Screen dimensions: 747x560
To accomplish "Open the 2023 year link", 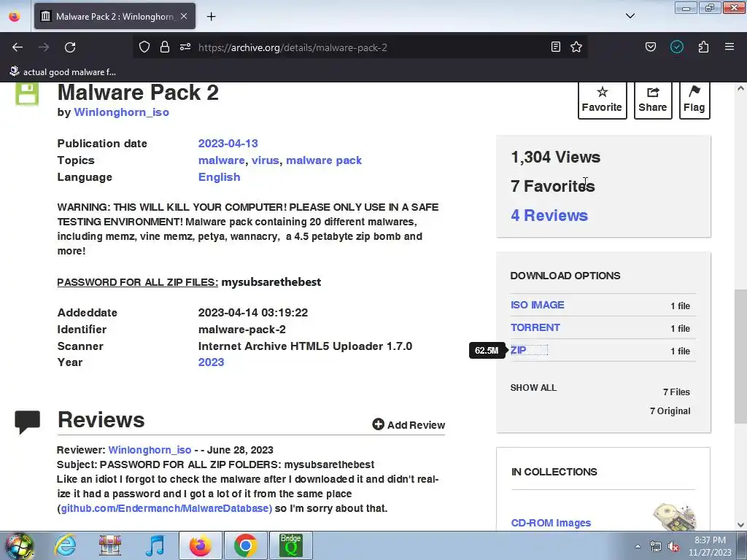I will pyautogui.click(x=211, y=362).
